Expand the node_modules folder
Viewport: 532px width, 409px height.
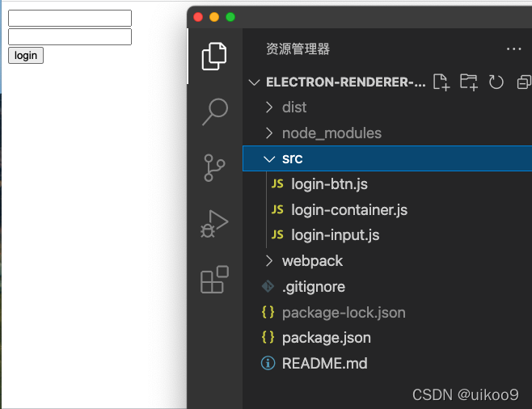point(269,133)
